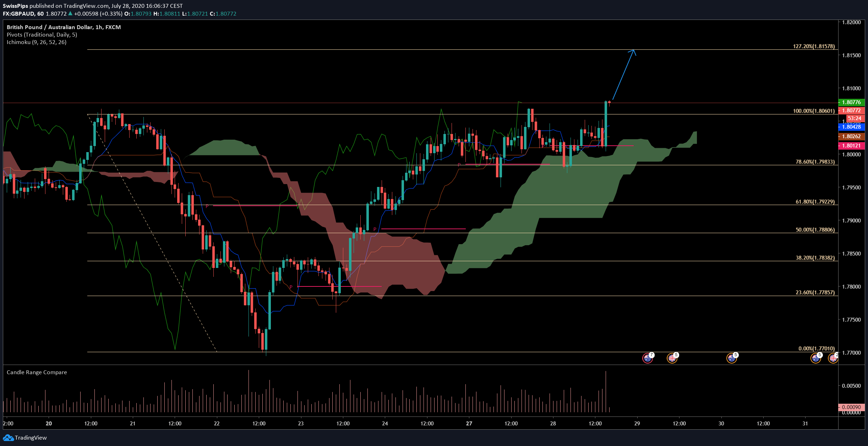Click the 0.00090 indicator value tag
868x446 pixels.
coord(851,407)
